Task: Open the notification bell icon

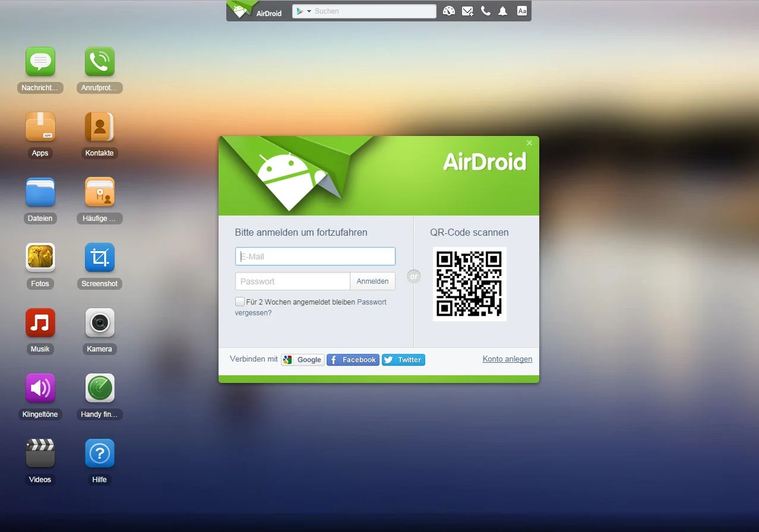Action: [x=502, y=11]
